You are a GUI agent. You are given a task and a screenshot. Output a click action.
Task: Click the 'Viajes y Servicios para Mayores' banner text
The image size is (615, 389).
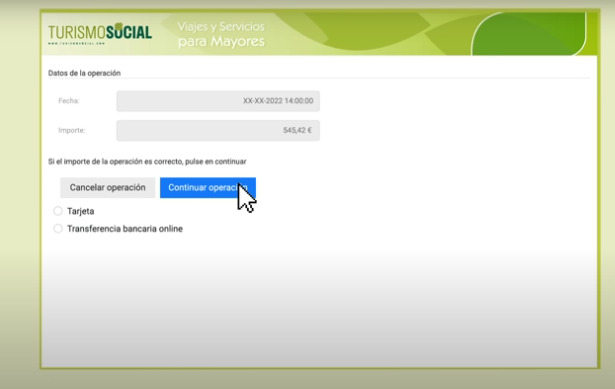tap(221, 34)
